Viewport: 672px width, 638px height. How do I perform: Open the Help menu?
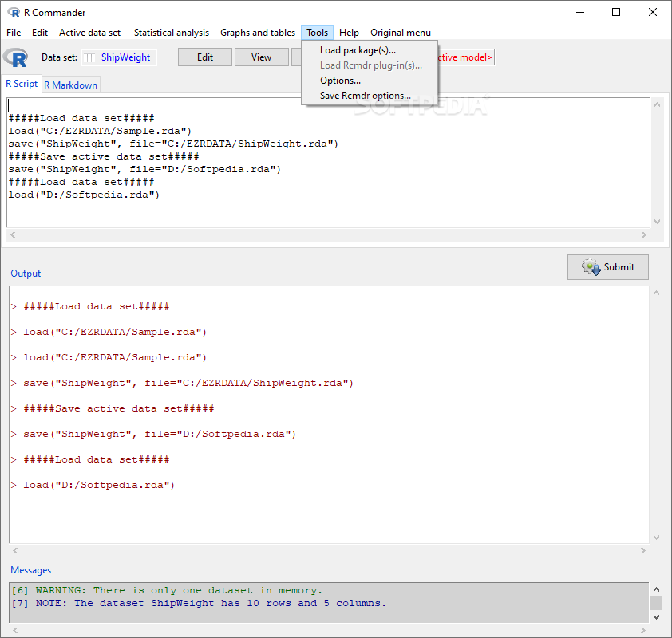point(349,33)
